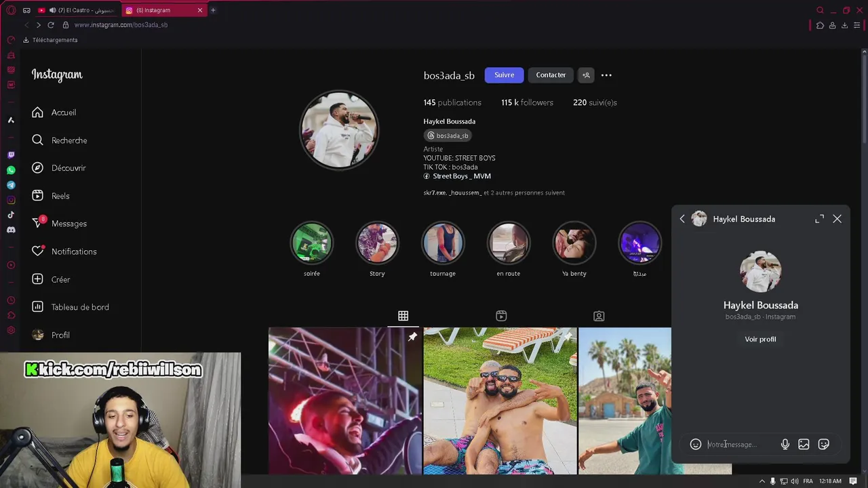Open taskbar volume control
868x488 pixels.
[795, 481]
